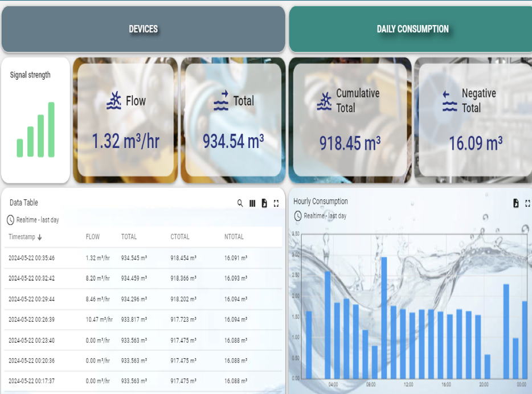Click the Flow wave icon
Image resolution: width=532 pixels, height=394 pixels.
114,101
